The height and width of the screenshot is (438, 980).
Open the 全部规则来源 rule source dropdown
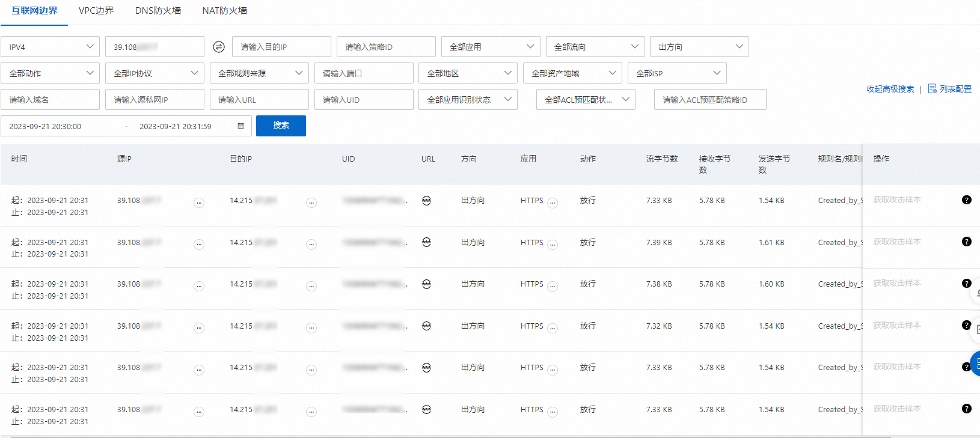coord(259,73)
